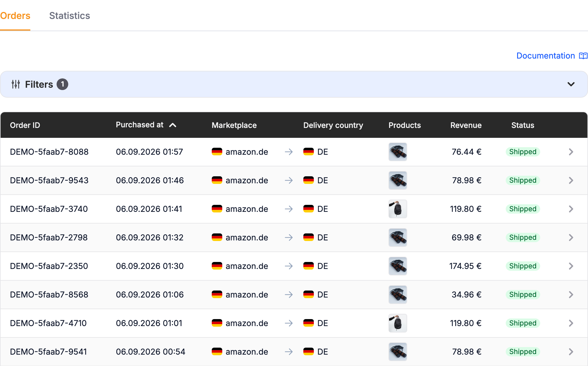The image size is (588, 366).
Task: Click product thumbnail for order DEMO-5faab7-8088
Action: 398,152
